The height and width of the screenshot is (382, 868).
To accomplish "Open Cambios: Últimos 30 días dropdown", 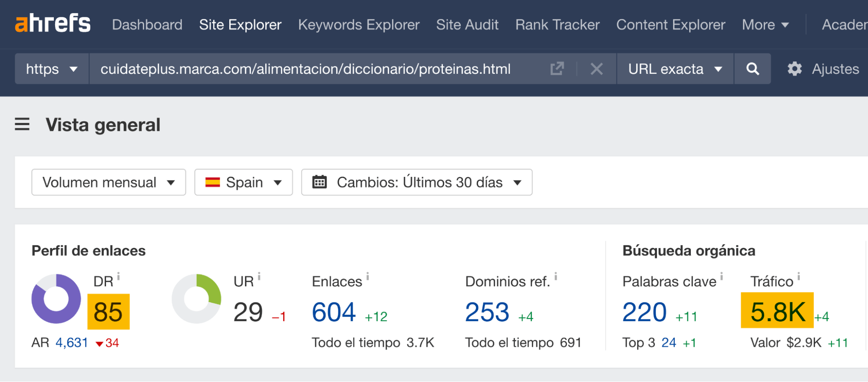I will coord(417,182).
